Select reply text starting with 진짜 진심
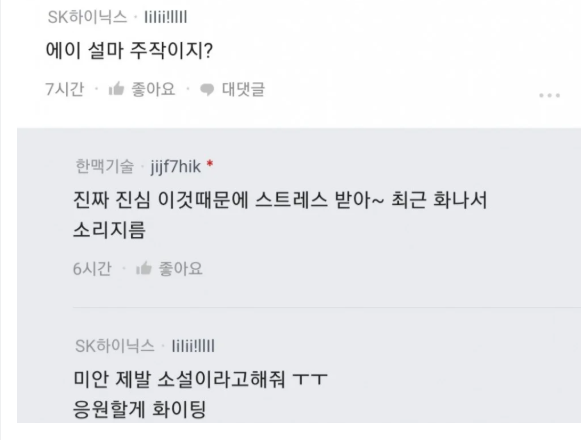This screenshot has width=581, height=440. click(x=280, y=215)
